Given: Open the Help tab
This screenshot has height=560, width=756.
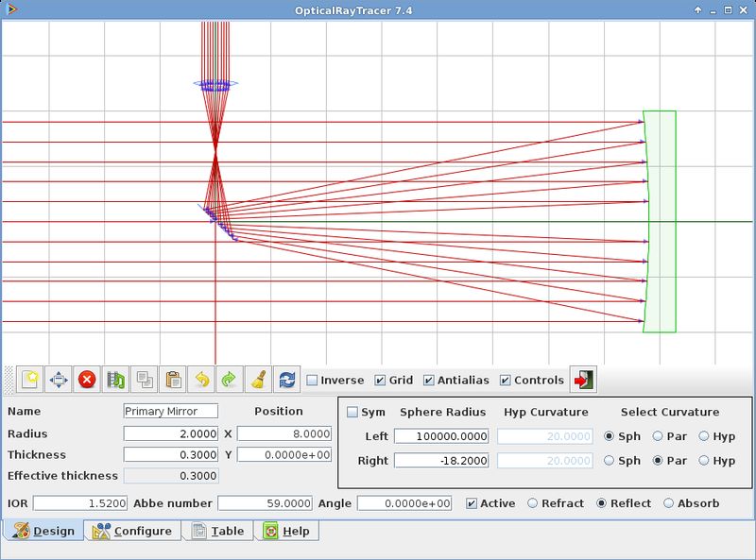Looking at the screenshot, I should pyautogui.click(x=287, y=531).
